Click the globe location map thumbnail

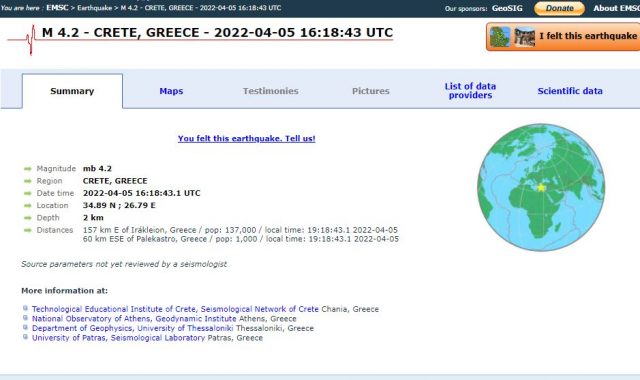[x=541, y=187]
